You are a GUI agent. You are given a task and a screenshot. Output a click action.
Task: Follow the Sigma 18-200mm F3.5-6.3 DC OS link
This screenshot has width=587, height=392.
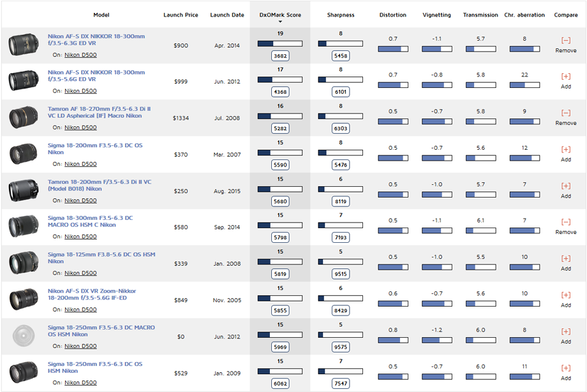[x=95, y=149]
